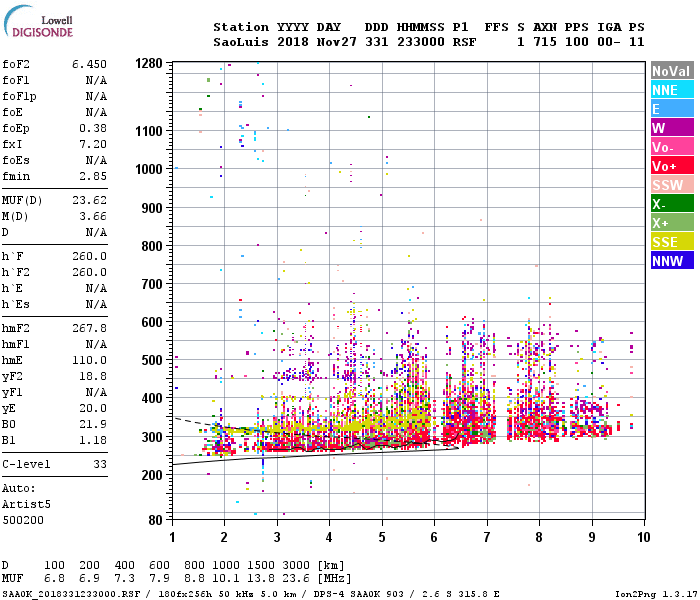Click the yF2 value 18.8
Screen dimensions: 700x600
(x=93, y=376)
